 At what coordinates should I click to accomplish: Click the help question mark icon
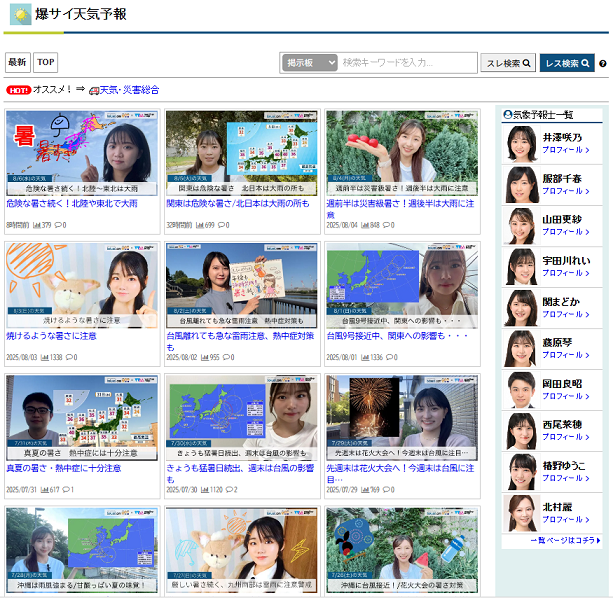603,63
